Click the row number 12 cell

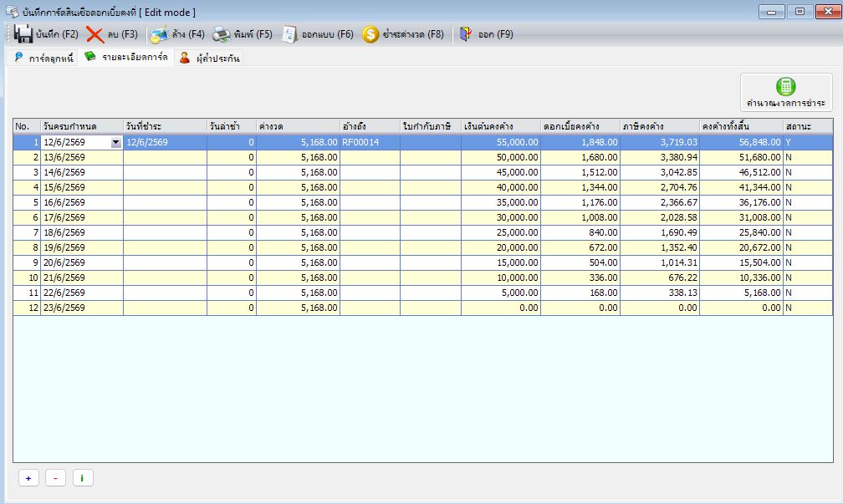(27, 308)
